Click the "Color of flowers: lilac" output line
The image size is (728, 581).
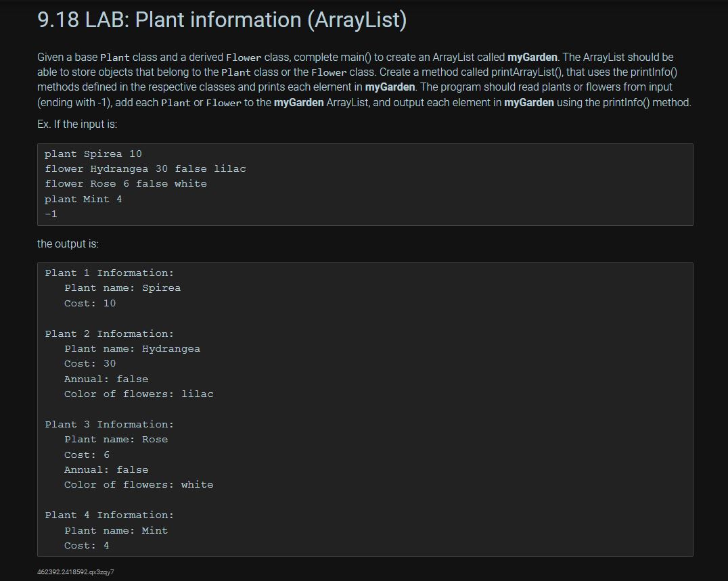pyautogui.click(x=138, y=394)
